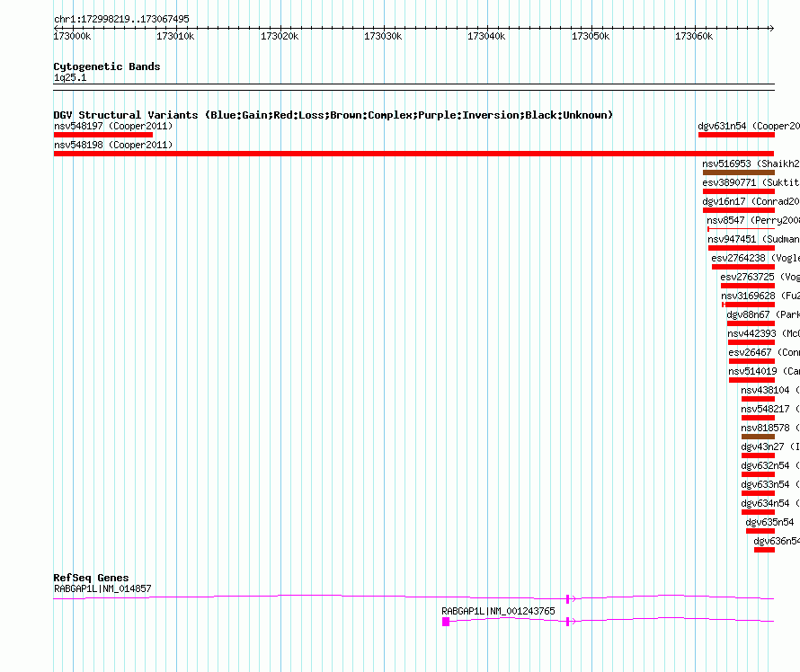Click the DGV Structural Variants track title
Image resolution: width=800 pixels, height=672 pixels.
pyautogui.click(x=333, y=115)
